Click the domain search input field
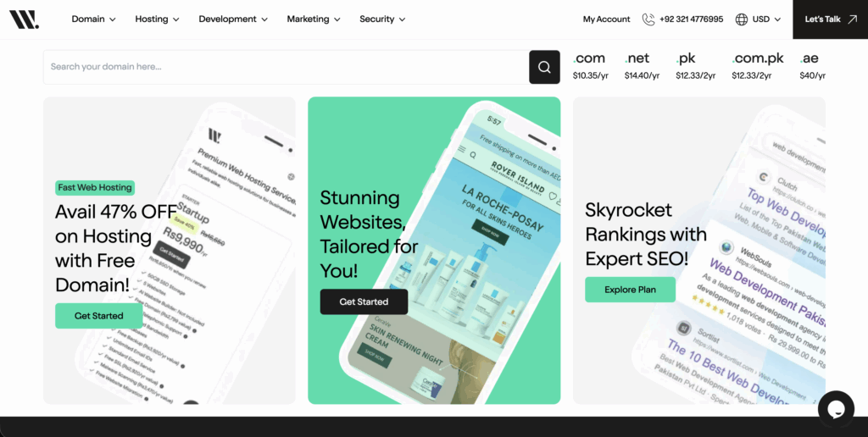This screenshot has width=868, height=437. (x=286, y=67)
